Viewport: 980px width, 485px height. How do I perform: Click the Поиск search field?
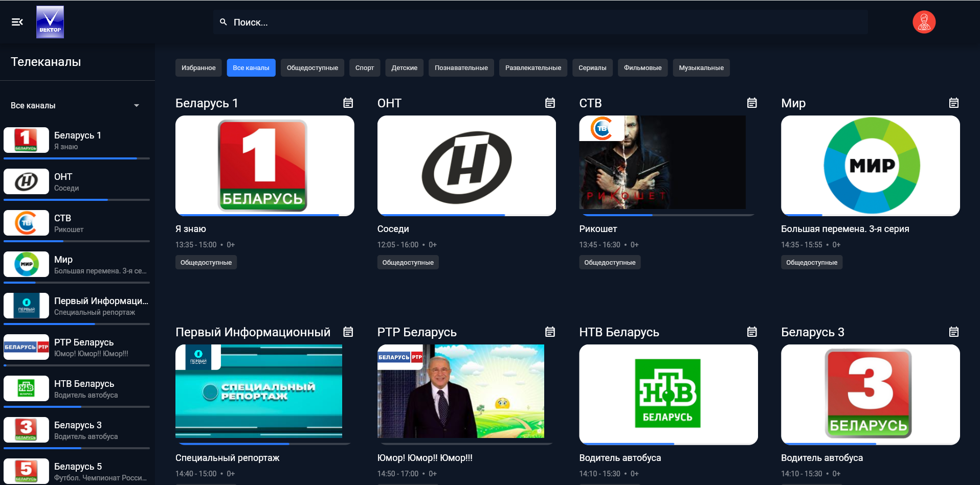tap(541, 22)
